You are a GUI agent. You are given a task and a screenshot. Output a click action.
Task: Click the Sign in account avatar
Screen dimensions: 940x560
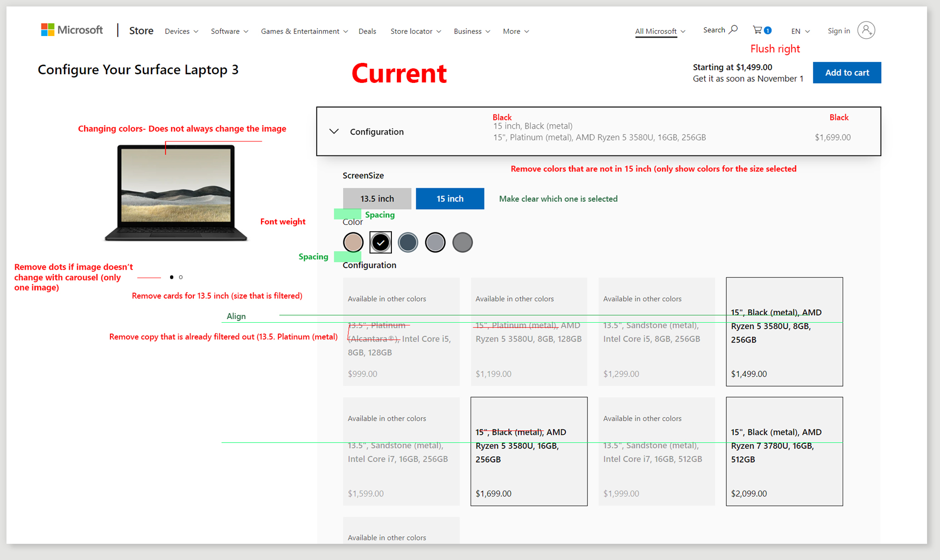(x=866, y=30)
